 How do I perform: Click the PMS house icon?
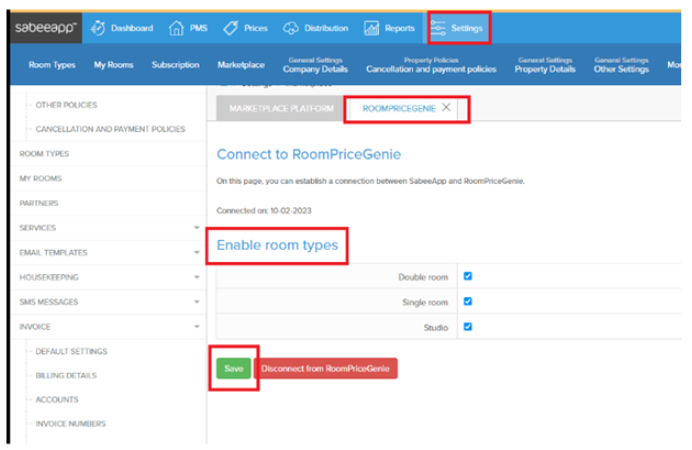click(176, 29)
